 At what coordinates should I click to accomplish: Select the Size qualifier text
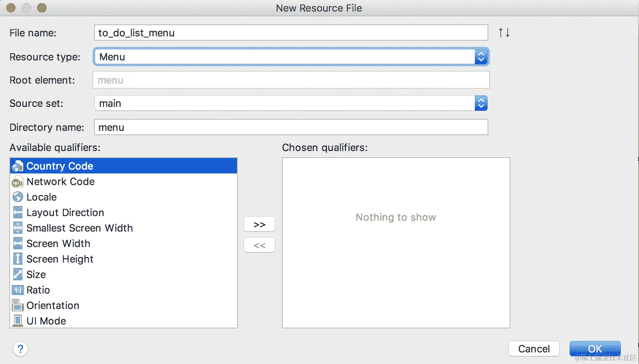(36, 275)
